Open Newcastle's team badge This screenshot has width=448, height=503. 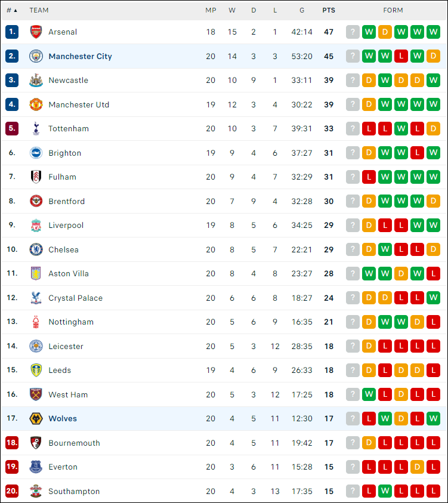click(36, 80)
